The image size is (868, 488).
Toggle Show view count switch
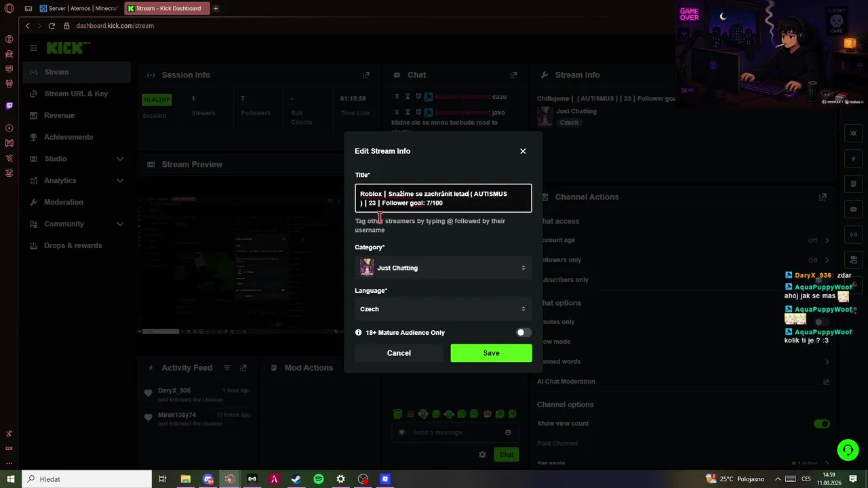pos(821,424)
